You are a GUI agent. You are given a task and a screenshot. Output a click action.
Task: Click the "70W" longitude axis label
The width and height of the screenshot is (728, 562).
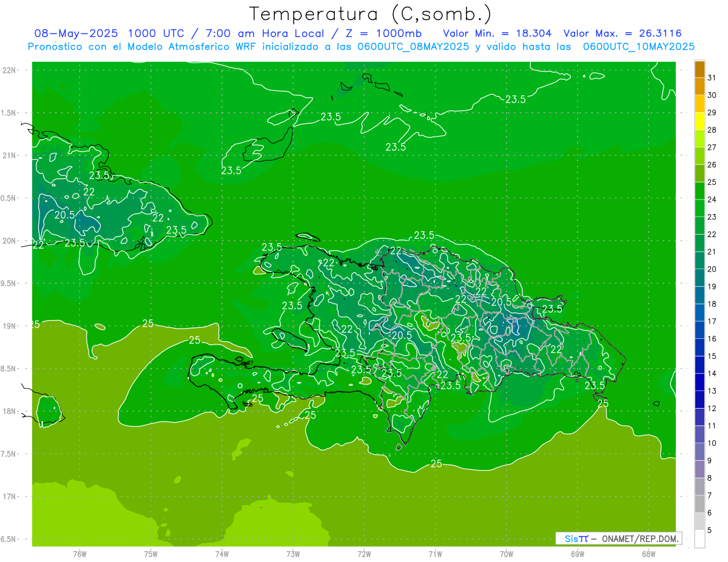(x=507, y=554)
